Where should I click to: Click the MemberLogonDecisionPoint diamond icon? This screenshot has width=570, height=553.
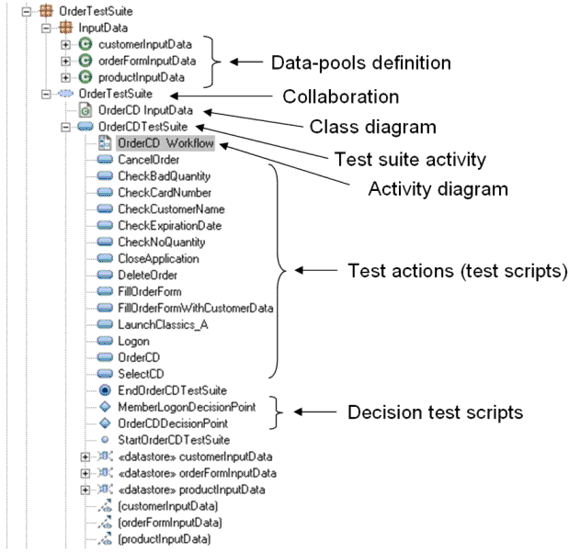[105, 407]
